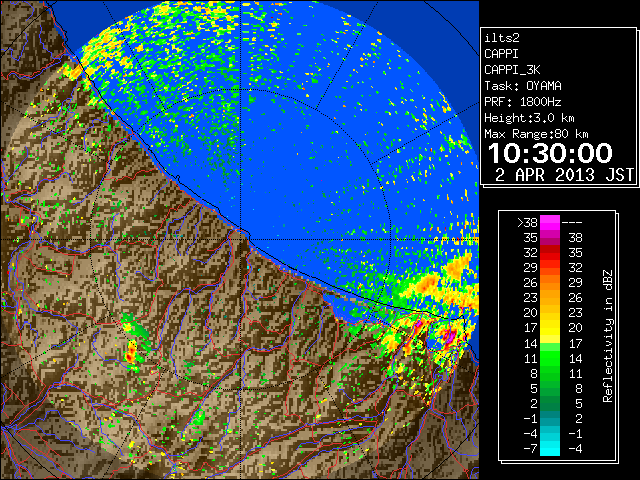
Task: Click the CAPPI_3K product label
Action: point(512,70)
